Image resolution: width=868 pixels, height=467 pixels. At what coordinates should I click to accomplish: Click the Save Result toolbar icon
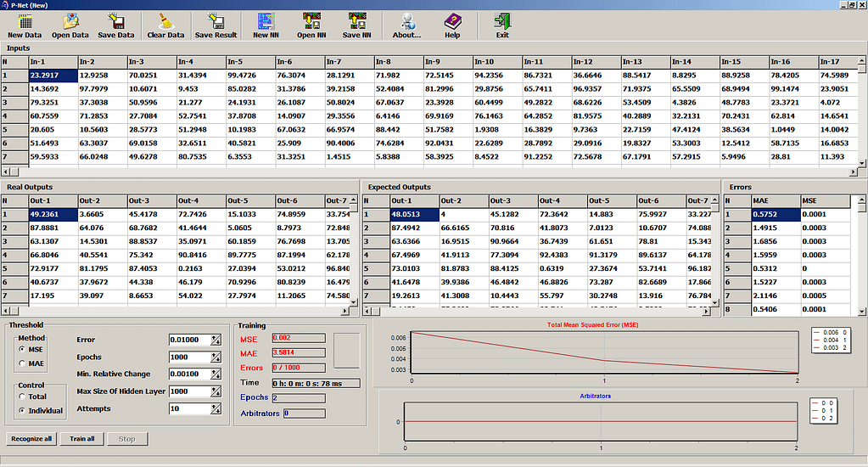216,25
